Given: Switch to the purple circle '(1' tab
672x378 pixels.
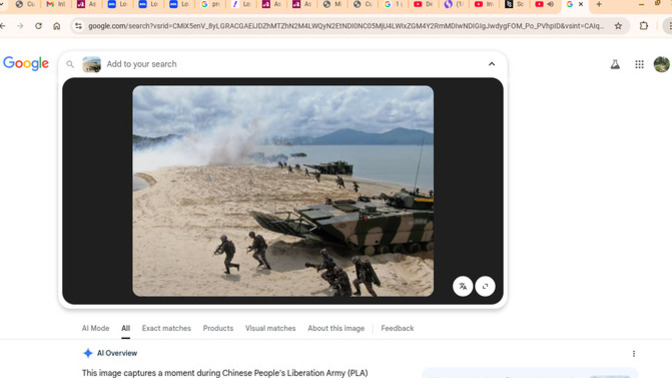Looking at the screenshot, I should pyautogui.click(x=454, y=4).
